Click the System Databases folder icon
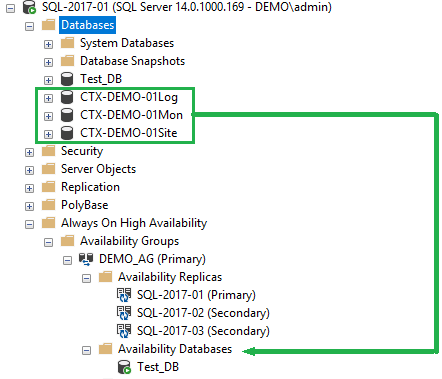 pyautogui.click(x=67, y=43)
